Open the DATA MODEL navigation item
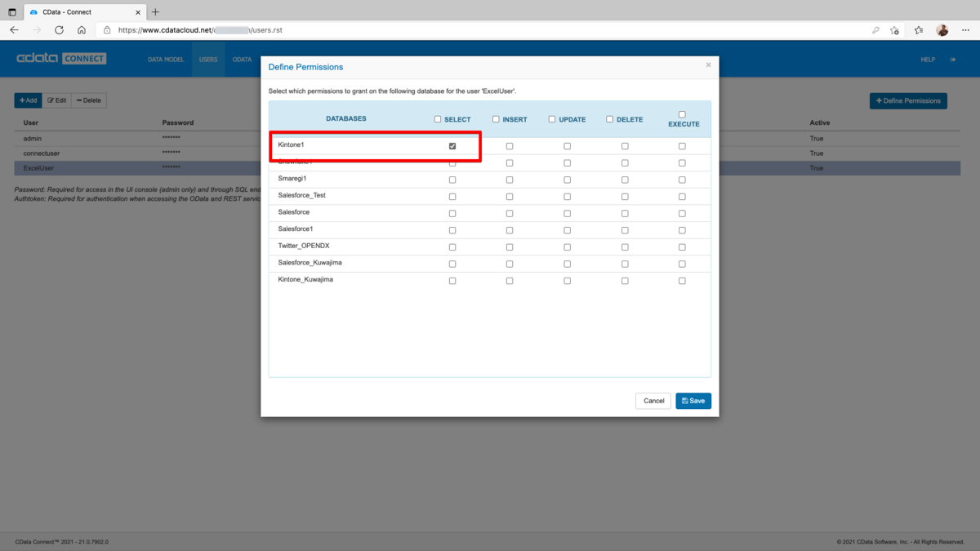The width and height of the screenshot is (980, 551). pyautogui.click(x=166, y=60)
